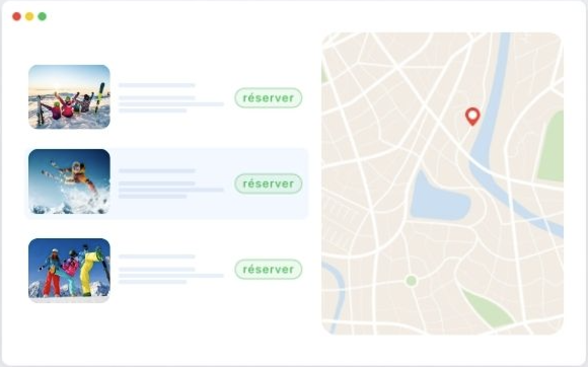Open the thumbnail of skiers sitting in snow

69,97
